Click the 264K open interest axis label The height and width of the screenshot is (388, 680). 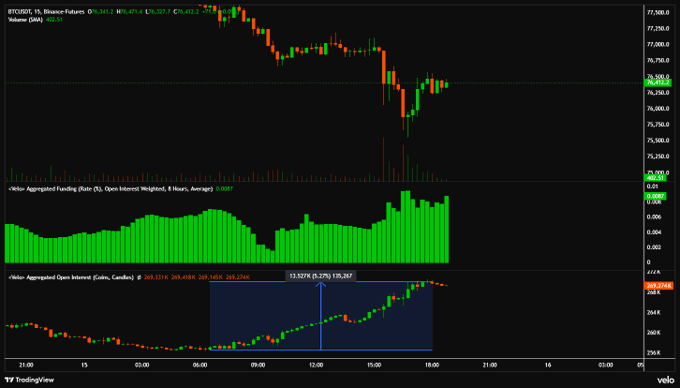(x=654, y=313)
